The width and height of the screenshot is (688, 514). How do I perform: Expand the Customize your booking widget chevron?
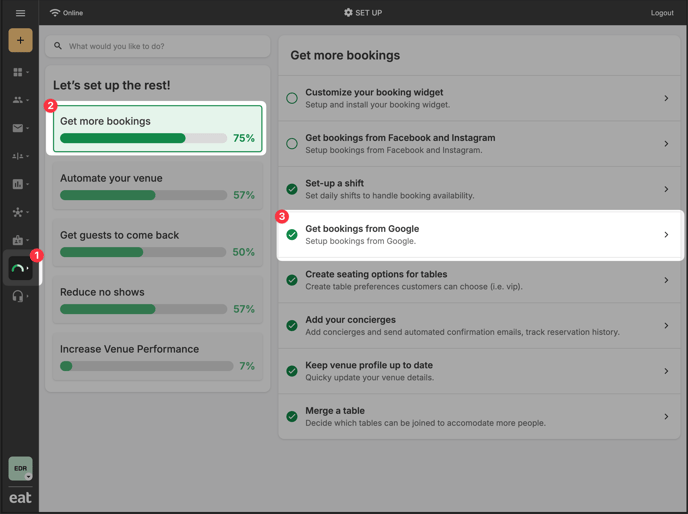666,98
